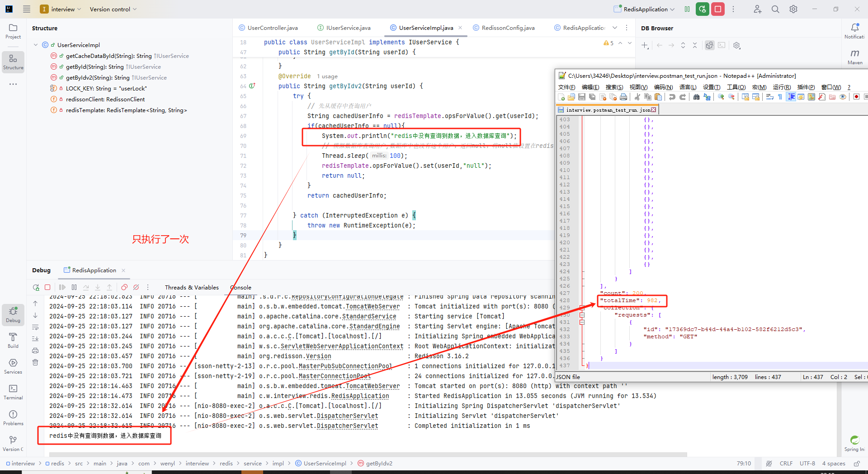Toggle Notepad++ Word wrap icon
Screen dimensions: 868x474
770,97
